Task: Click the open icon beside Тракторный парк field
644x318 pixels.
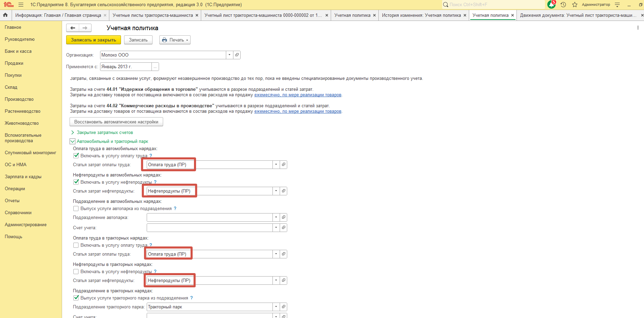Action: coord(283,307)
